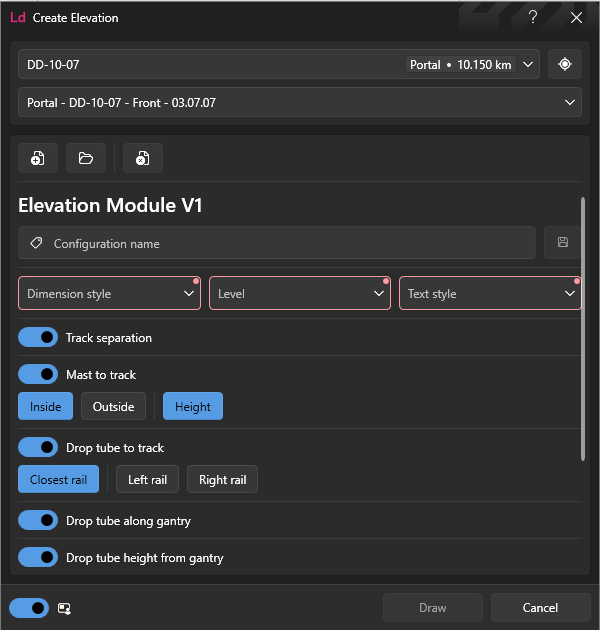
Task: Click the Cancel button
Action: click(541, 608)
